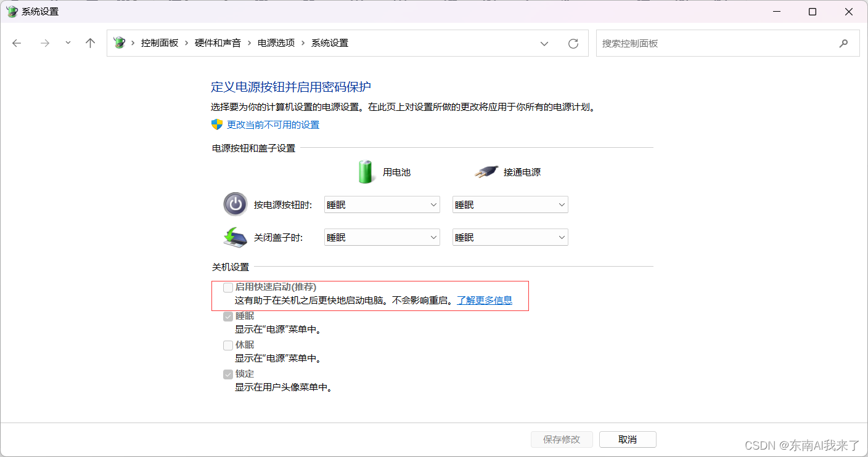868x457 pixels.
Task: Maximize the 系统设置 window
Action: click(x=813, y=12)
